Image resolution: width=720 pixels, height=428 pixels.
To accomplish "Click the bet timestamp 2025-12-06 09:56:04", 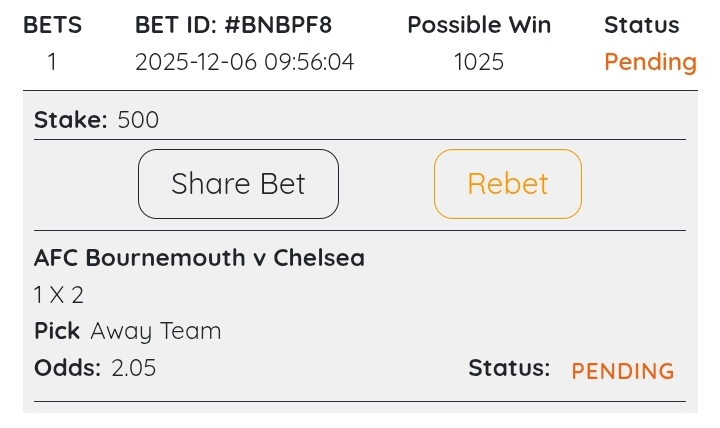I will [244, 62].
